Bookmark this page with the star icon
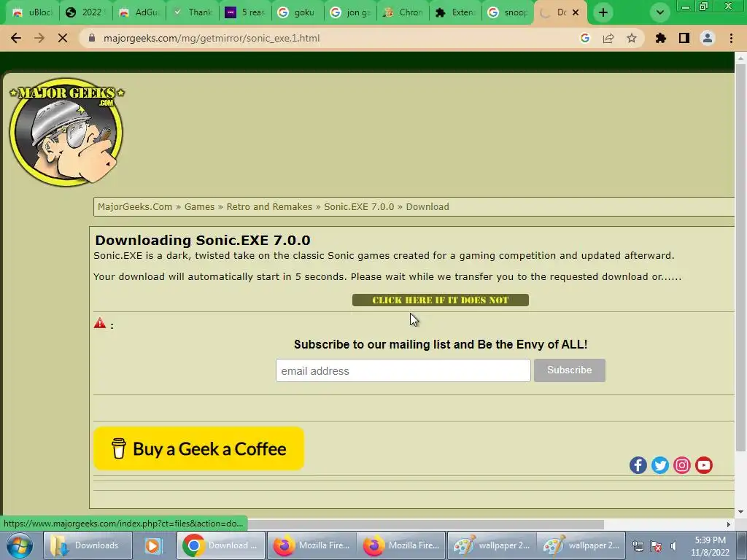The height and width of the screenshot is (560, 747). coord(632,38)
